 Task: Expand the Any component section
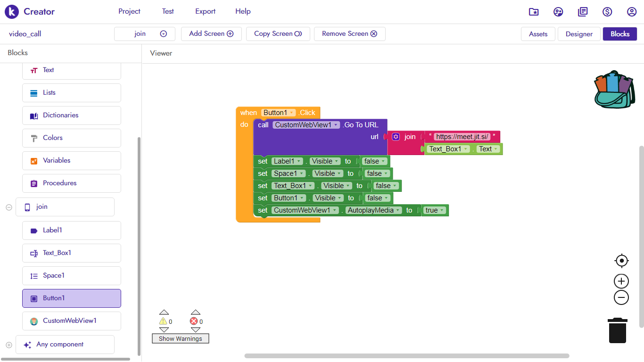[x=9, y=345]
